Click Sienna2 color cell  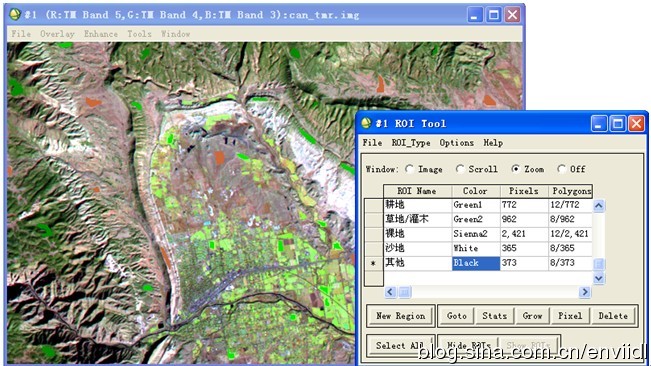[x=476, y=234]
